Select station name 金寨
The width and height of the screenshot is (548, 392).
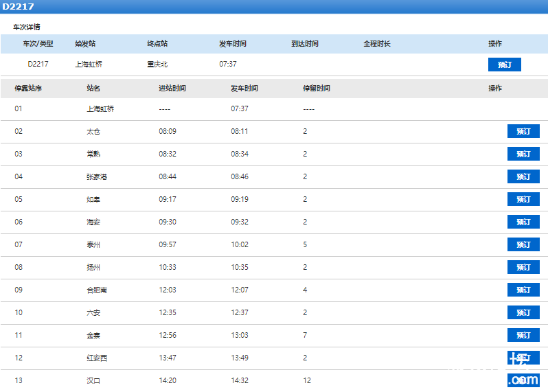point(93,335)
